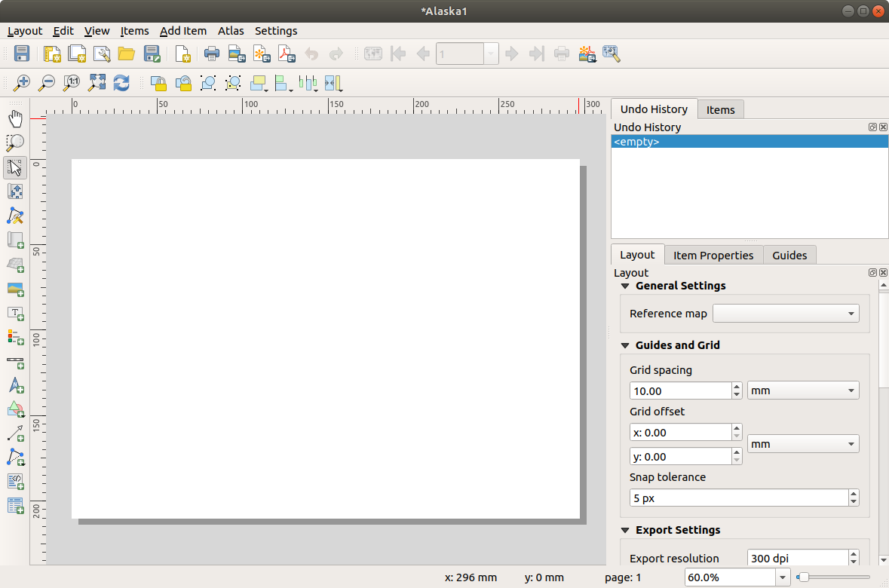Open the zoom level combo box
This screenshot has height=588, width=889.
click(x=782, y=577)
